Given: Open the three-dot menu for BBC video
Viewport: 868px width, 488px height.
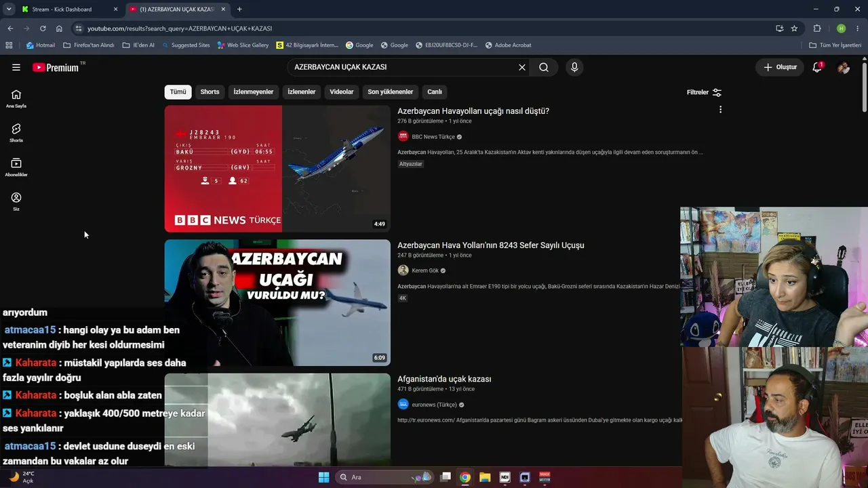Looking at the screenshot, I should tap(720, 110).
